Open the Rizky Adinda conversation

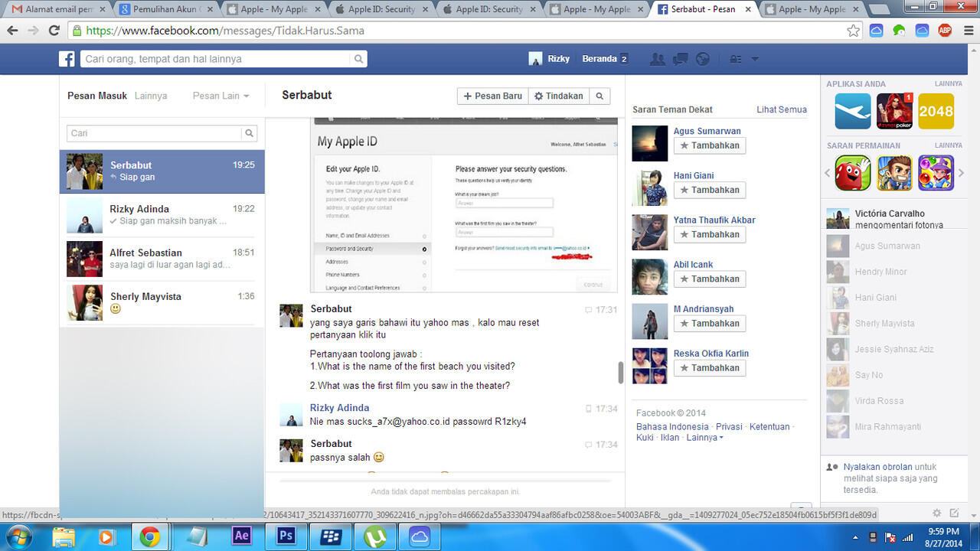click(x=162, y=216)
